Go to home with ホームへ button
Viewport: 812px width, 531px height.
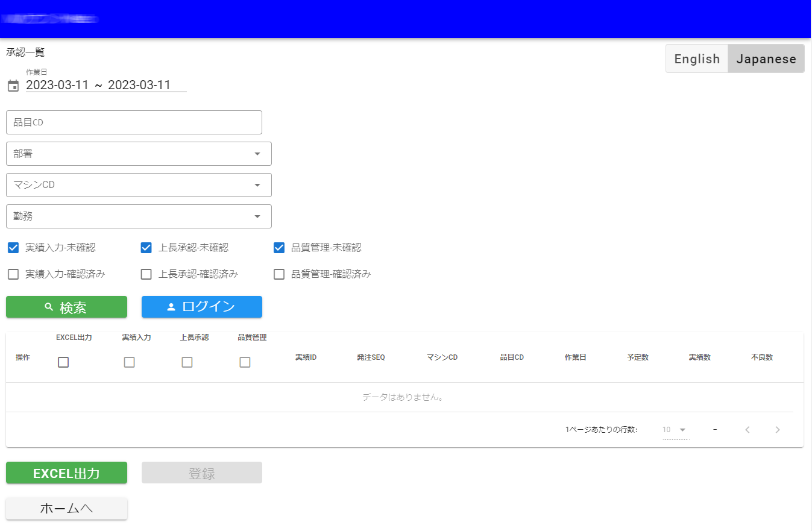pyautogui.click(x=66, y=509)
